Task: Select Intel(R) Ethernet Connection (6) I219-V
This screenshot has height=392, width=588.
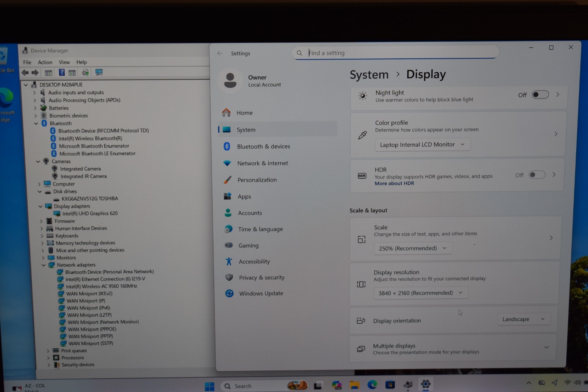Action: coord(105,279)
